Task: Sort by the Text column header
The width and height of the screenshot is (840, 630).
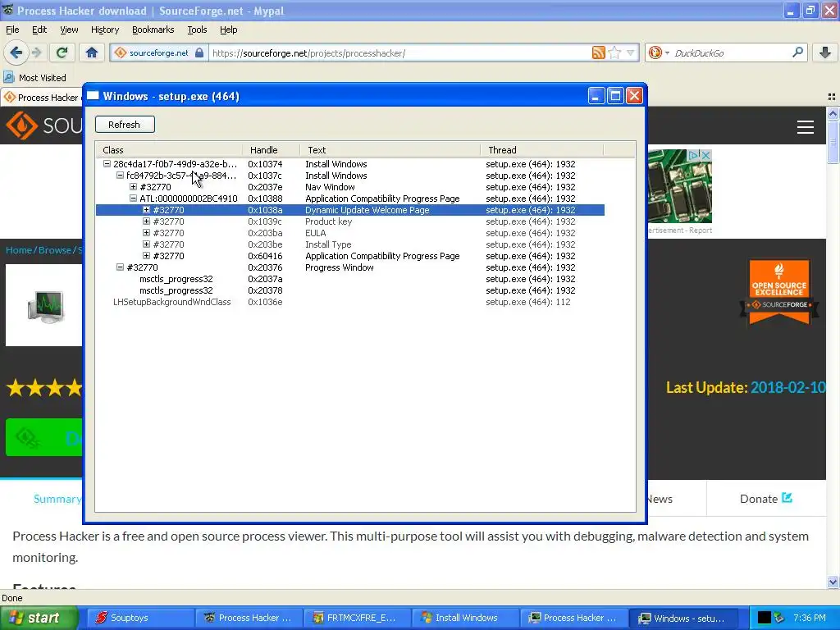Action: [390, 150]
